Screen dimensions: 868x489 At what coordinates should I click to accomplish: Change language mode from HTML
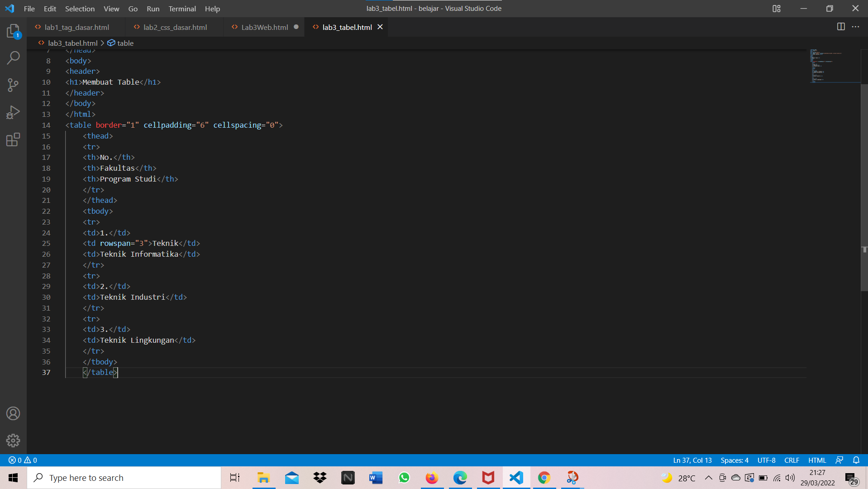point(817,460)
